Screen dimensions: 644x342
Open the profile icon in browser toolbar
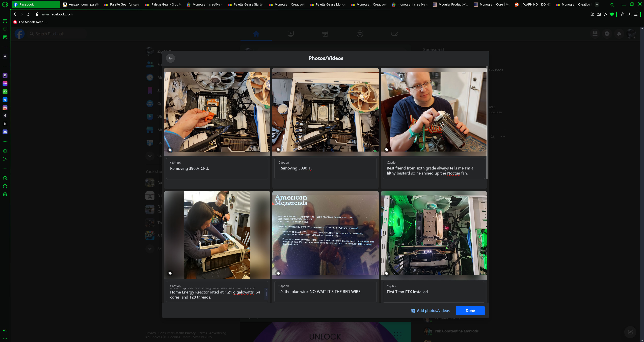click(x=623, y=14)
